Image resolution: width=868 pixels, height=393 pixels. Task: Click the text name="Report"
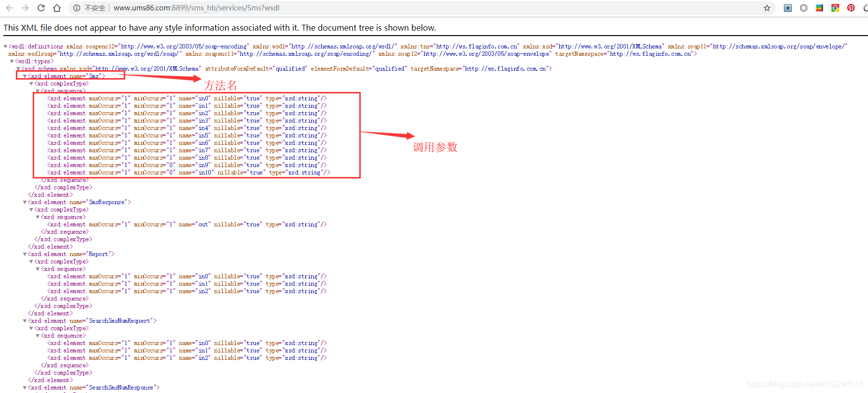coord(90,254)
